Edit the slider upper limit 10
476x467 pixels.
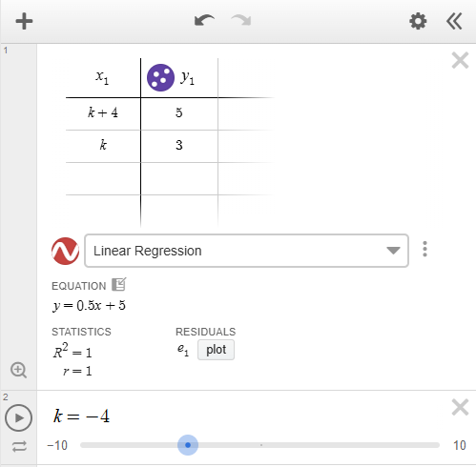[460, 445]
